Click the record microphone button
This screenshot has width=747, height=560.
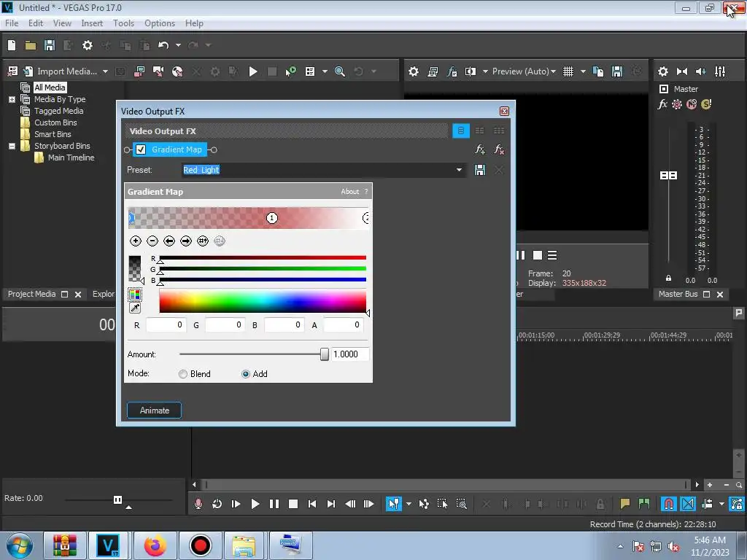pos(198,504)
